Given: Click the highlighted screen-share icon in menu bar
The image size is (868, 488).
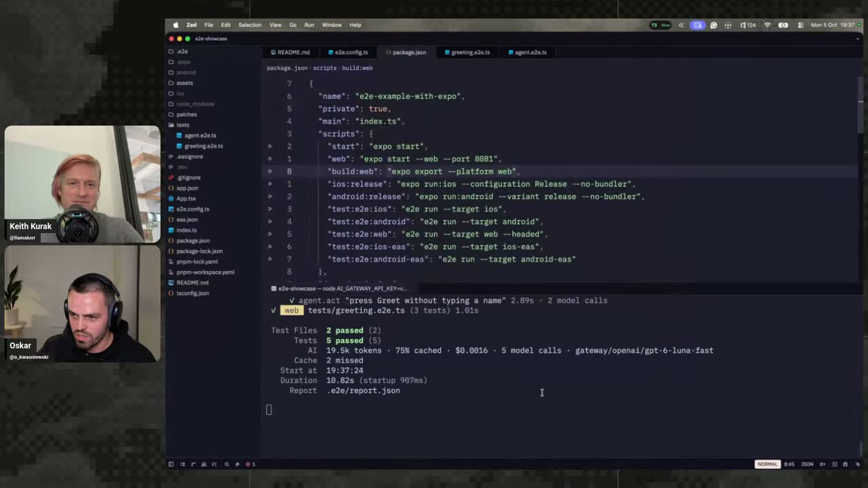Looking at the screenshot, I should click(x=698, y=25).
